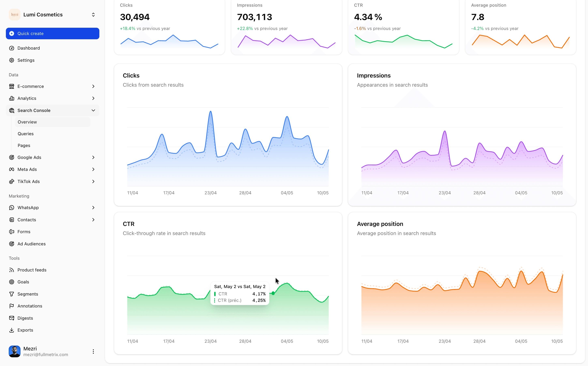Open the user menu with three-dot icon

pos(93,351)
